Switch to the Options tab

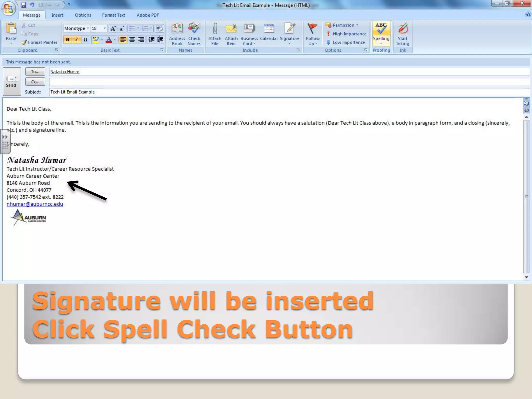[x=83, y=15]
